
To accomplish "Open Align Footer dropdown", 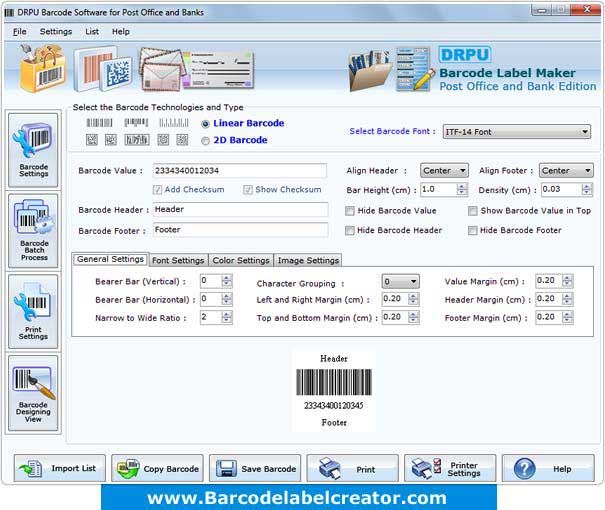I will (566, 171).
